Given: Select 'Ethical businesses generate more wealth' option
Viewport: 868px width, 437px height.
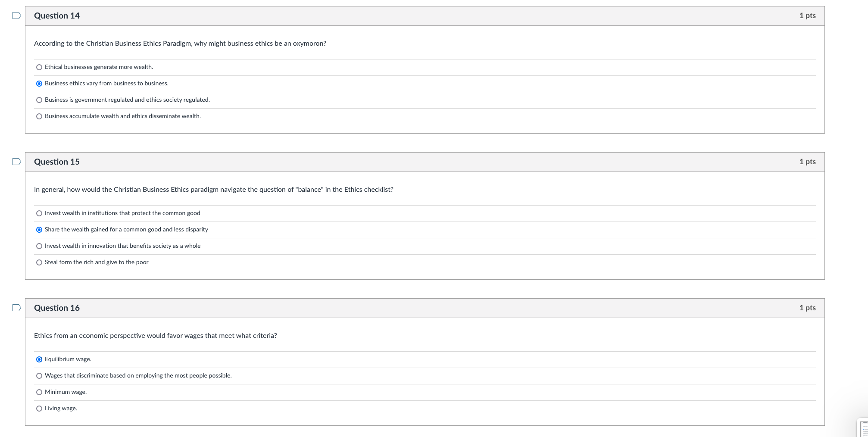Looking at the screenshot, I should tap(39, 67).
